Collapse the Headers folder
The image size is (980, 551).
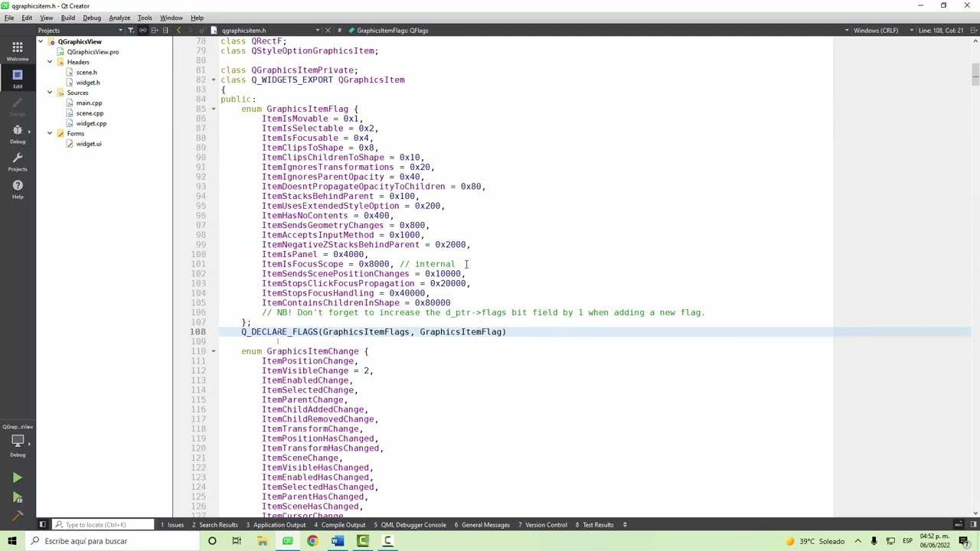pyautogui.click(x=50, y=62)
